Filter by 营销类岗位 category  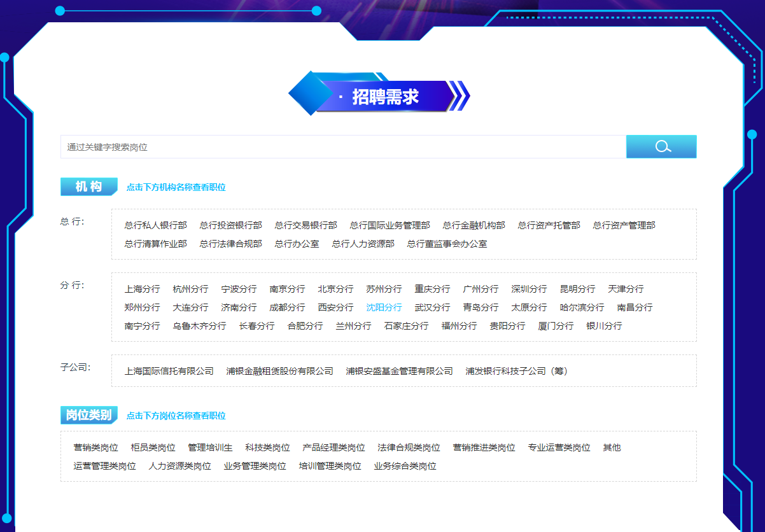(96, 448)
